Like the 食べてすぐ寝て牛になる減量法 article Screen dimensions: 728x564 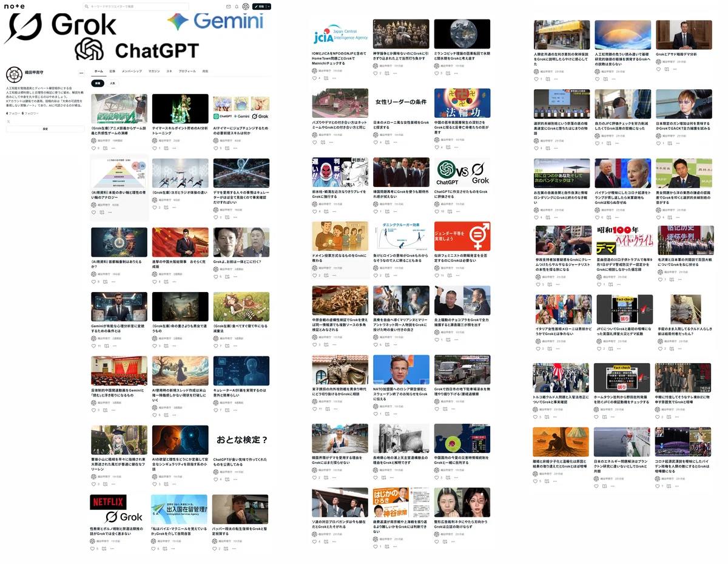click(x=215, y=346)
